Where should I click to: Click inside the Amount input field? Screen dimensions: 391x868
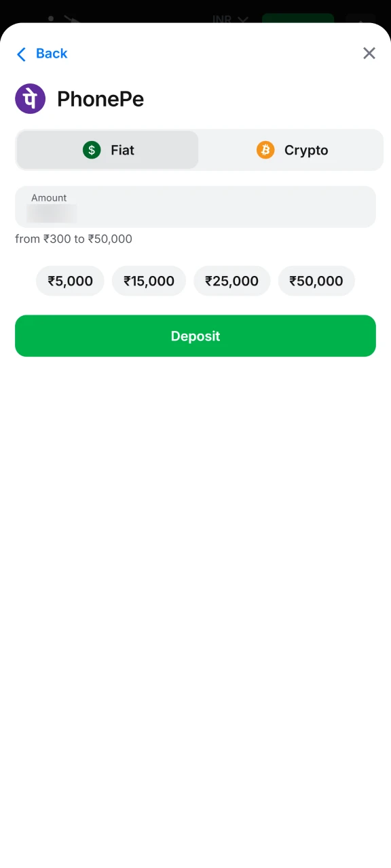point(195,207)
